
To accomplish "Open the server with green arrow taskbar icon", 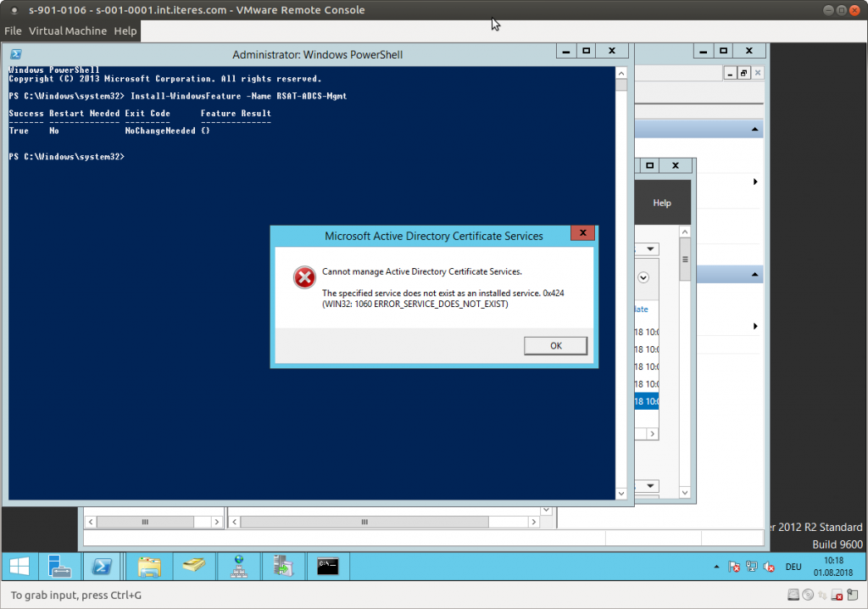I will click(283, 567).
